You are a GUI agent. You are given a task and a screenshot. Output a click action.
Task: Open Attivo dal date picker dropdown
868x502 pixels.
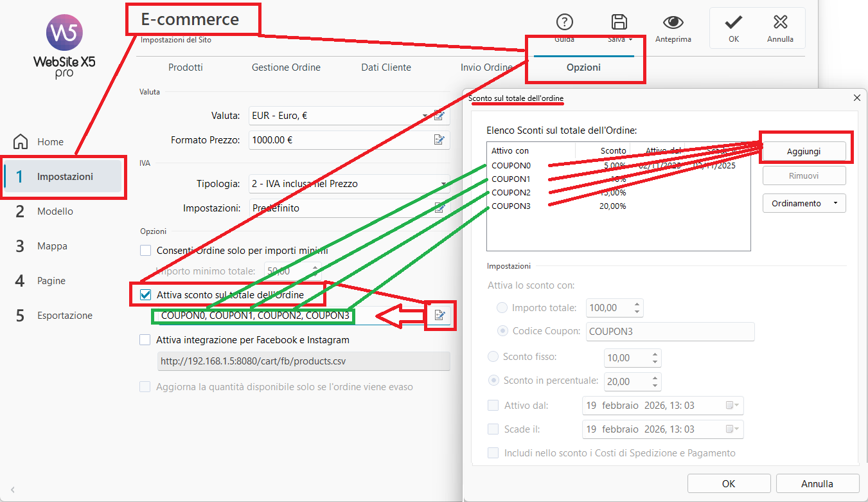pos(732,406)
